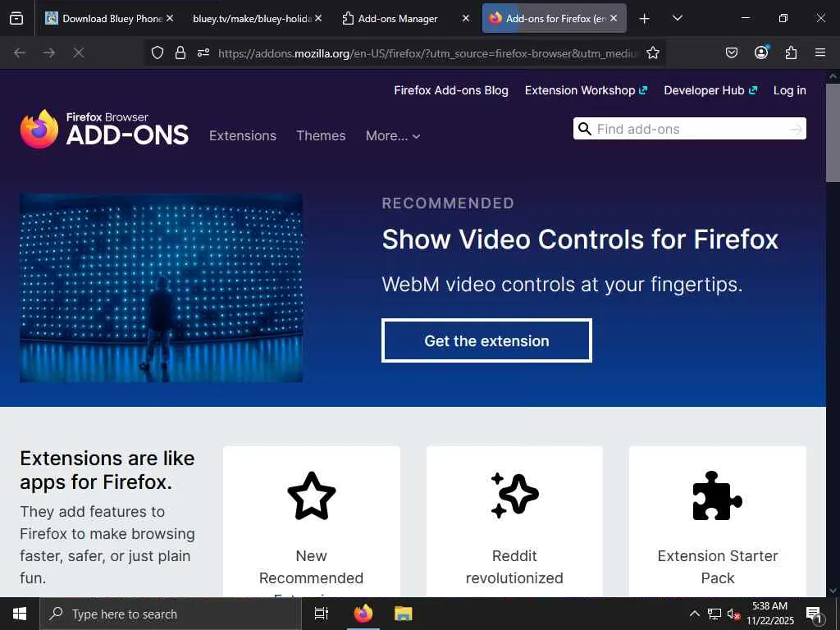Click the magnifier icon in search box
Image resolution: width=840 pixels, height=630 pixels.
585,129
